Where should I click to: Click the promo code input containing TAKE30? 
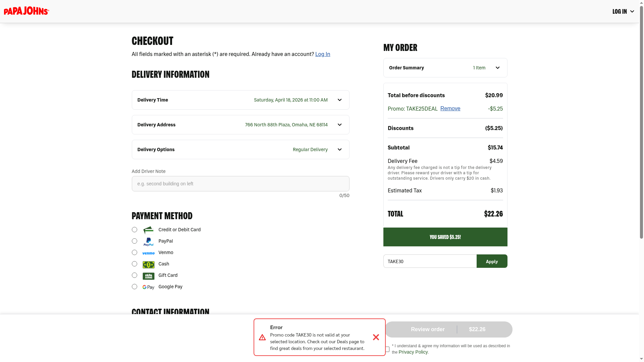coord(430,261)
